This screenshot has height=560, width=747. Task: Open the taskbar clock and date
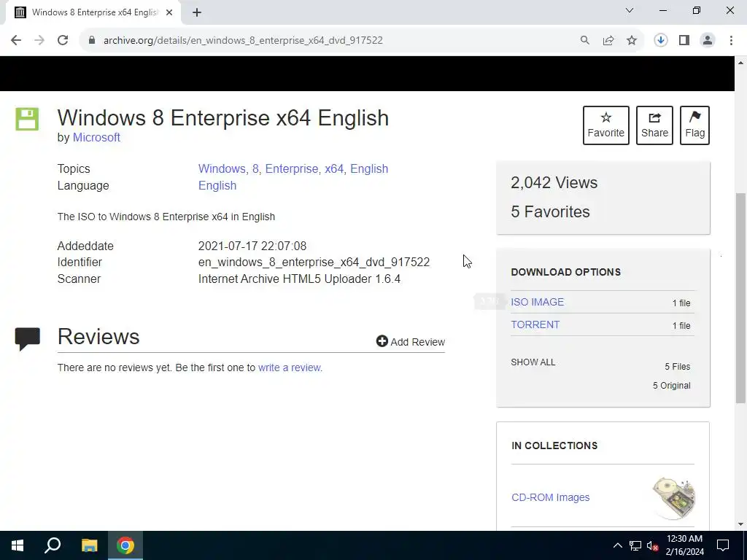tap(684, 545)
